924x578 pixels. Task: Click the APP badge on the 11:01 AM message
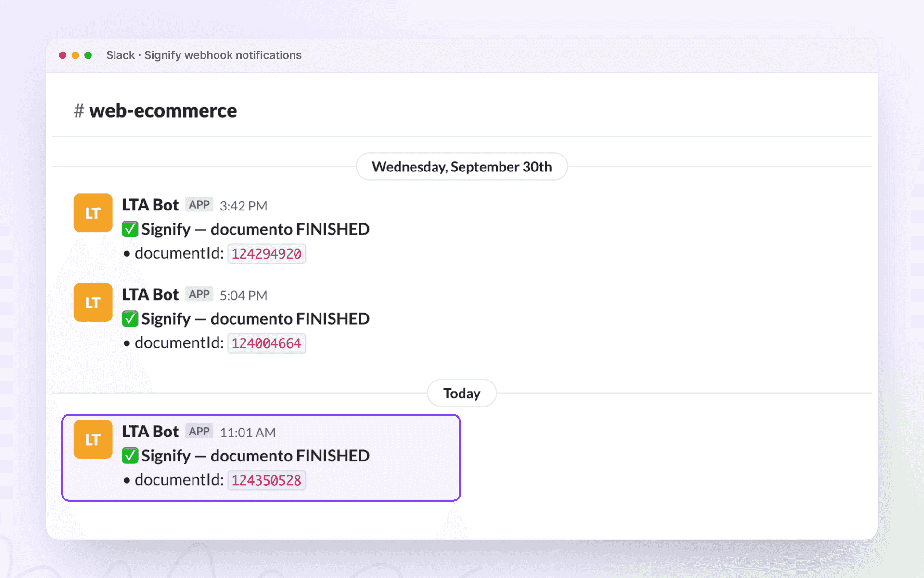[199, 431]
